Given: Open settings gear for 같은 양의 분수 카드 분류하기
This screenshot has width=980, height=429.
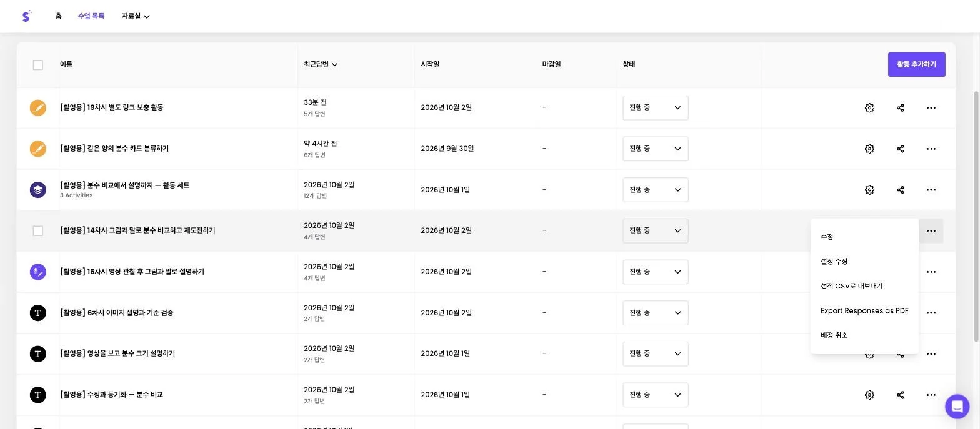Looking at the screenshot, I should (869, 149).
